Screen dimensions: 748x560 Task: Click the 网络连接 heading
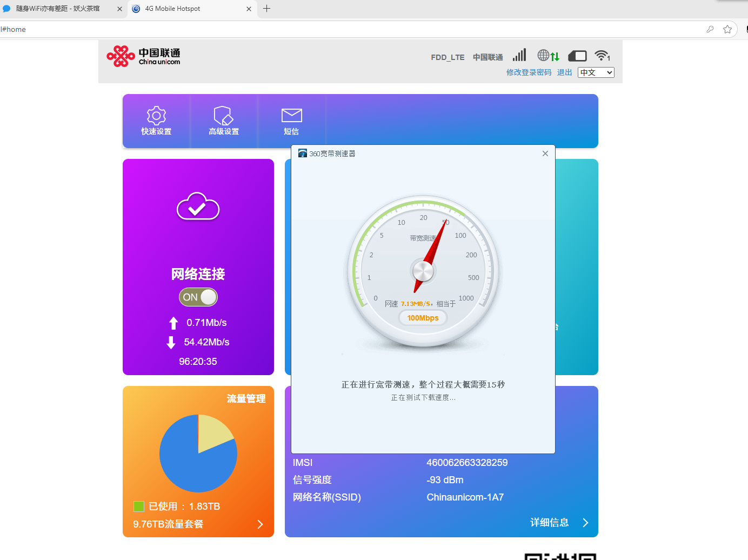(x=198, y=274)
